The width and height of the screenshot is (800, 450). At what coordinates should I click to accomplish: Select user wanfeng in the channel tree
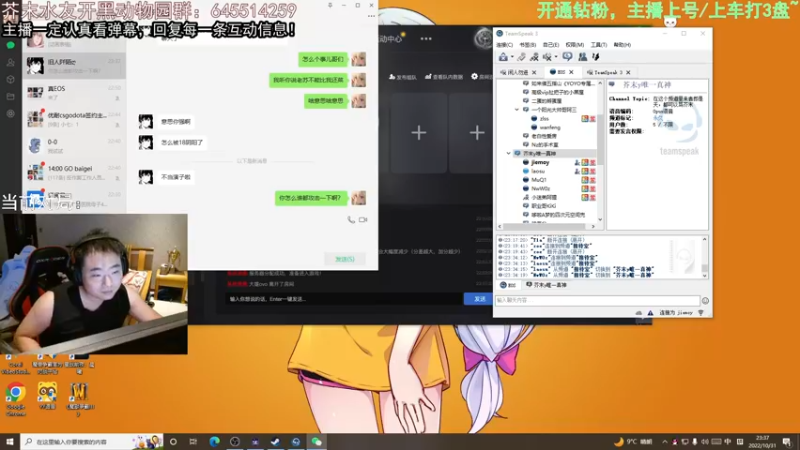pyautogui.click(x=549, y=127)
